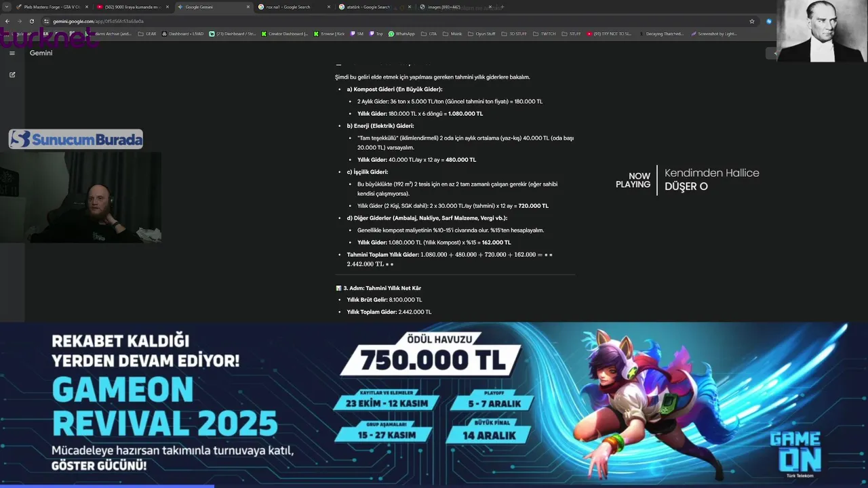The height and width of the screenshot is (488, 868).
Task: Click 'Tahmini Toplam Yıllık Gider' line
Action: click(x=450, y=260)
